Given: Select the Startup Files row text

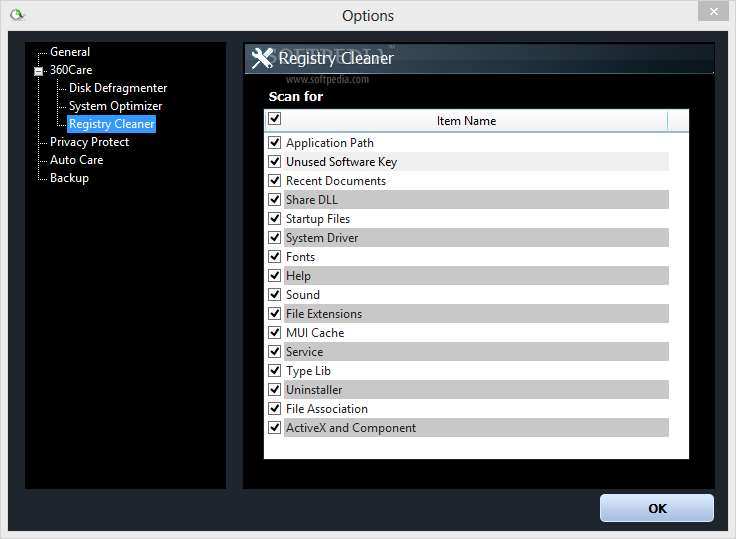Looking at the screenshot, I should pos(318,219).
